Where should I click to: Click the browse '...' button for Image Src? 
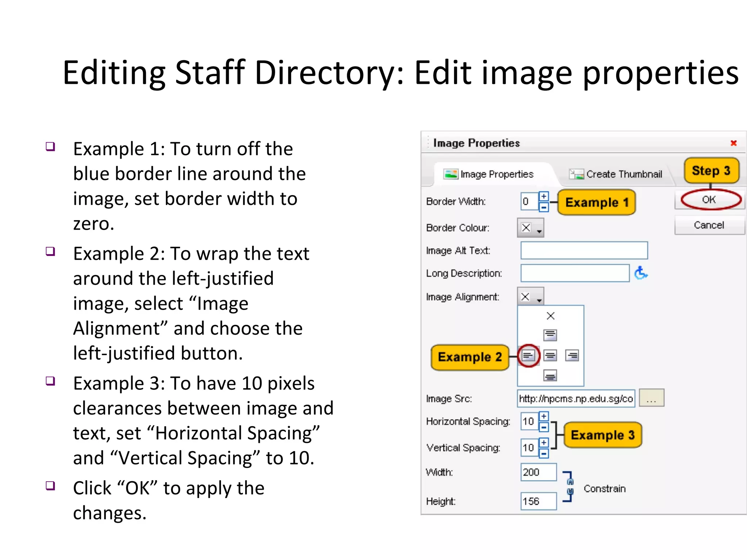652,398
